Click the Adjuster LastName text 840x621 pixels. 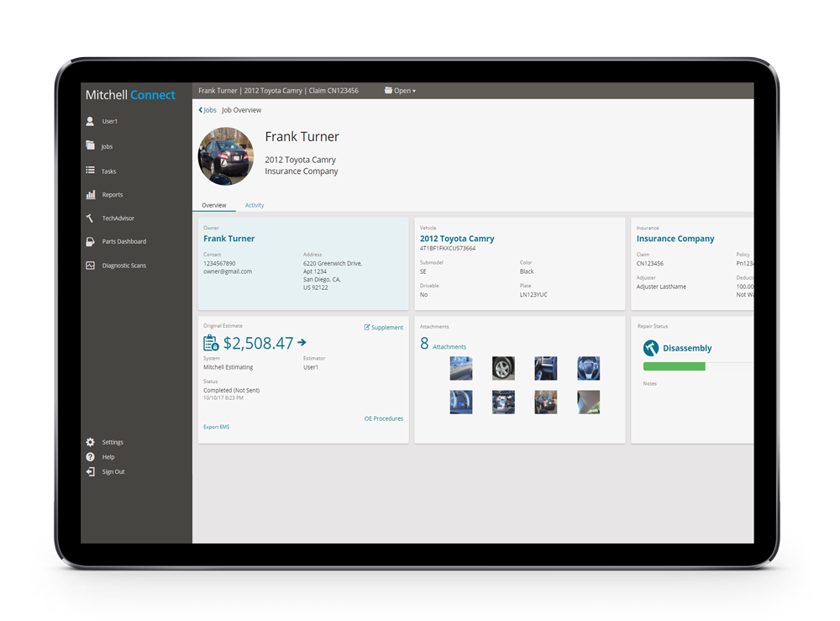(661, 287)
